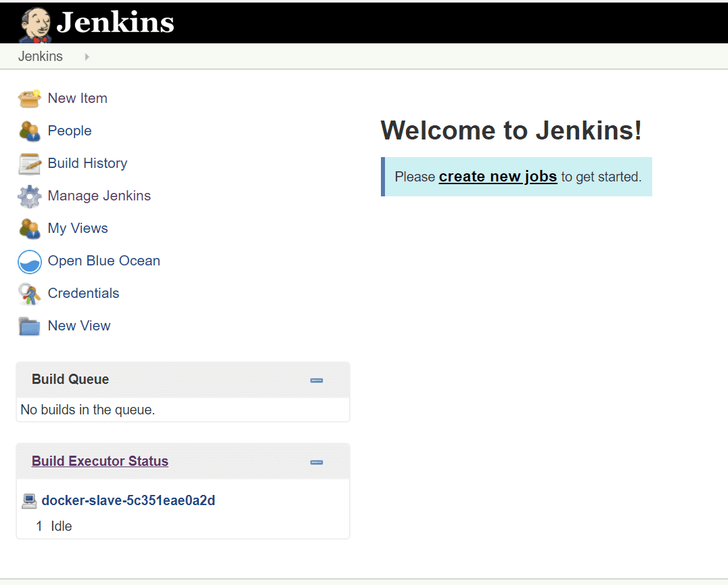Collapse the Build Queue panel

coord(316,381)
